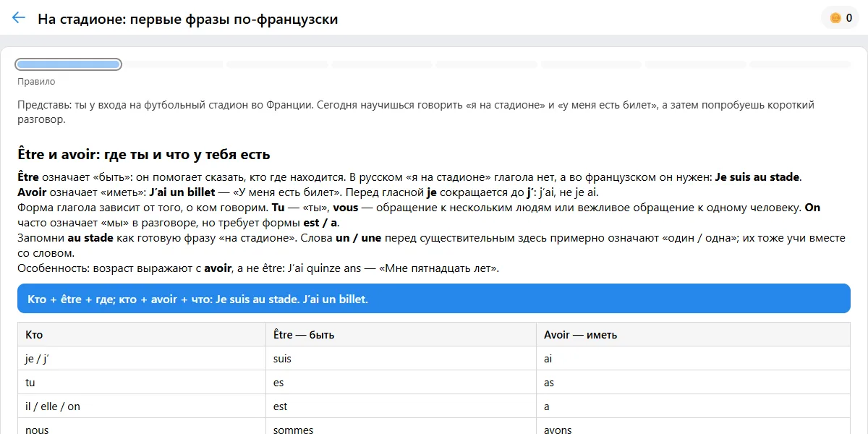Viewport: 868px width, 434px height.
Task: Go back using the blue arrow
Action: coord(19,18)
